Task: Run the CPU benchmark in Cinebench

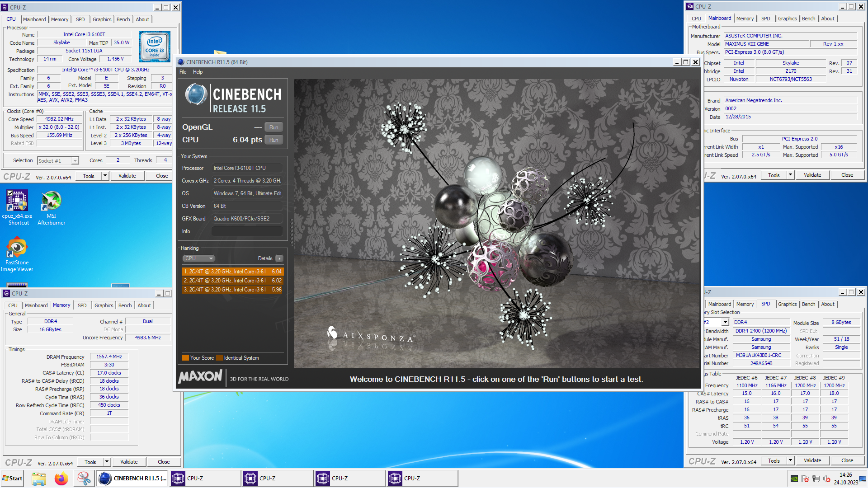Action: tap(274, 140)
